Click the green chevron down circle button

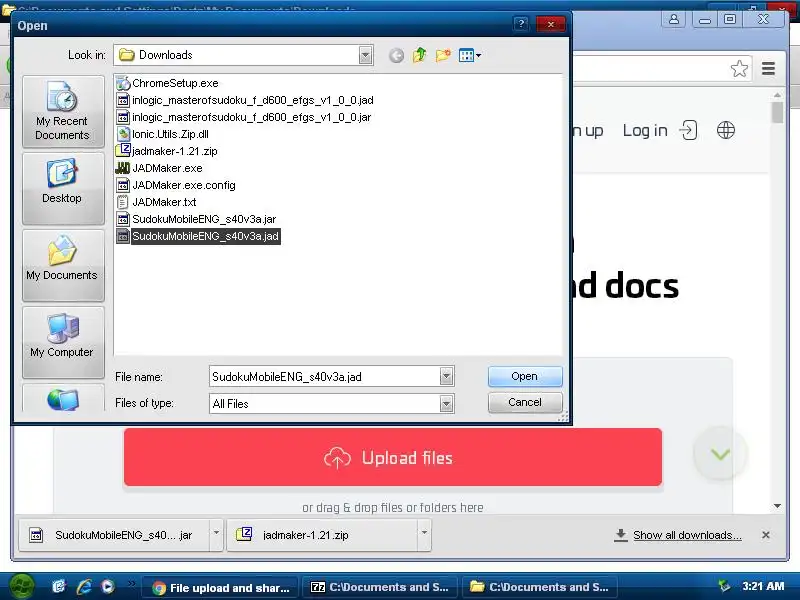(x=720, y=454)
